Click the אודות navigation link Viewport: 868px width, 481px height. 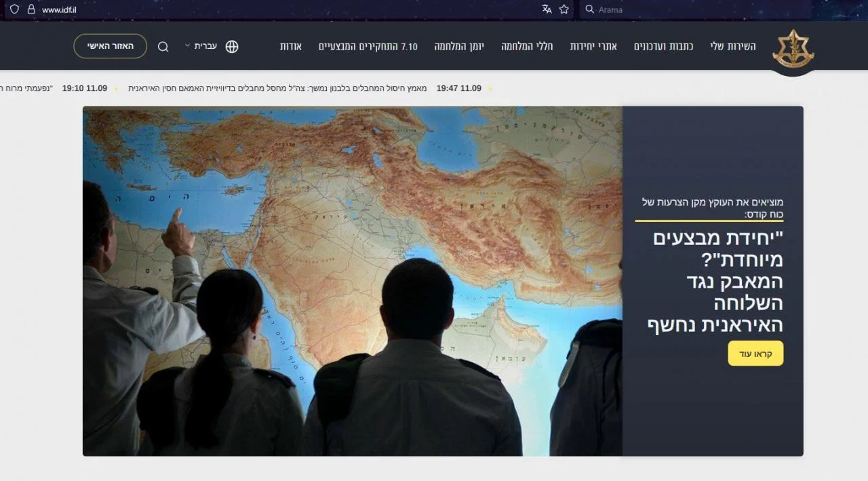(290, 47)
